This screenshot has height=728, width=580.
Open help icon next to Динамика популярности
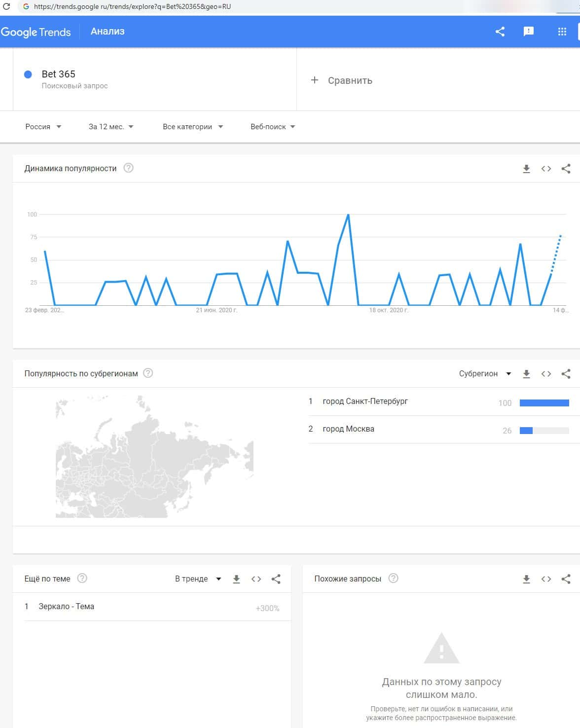(128, 168)
